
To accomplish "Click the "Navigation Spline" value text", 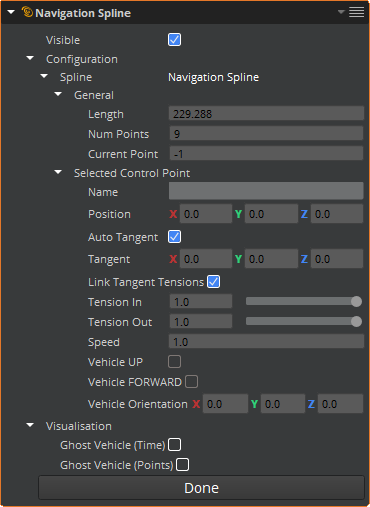I will 213,77.
